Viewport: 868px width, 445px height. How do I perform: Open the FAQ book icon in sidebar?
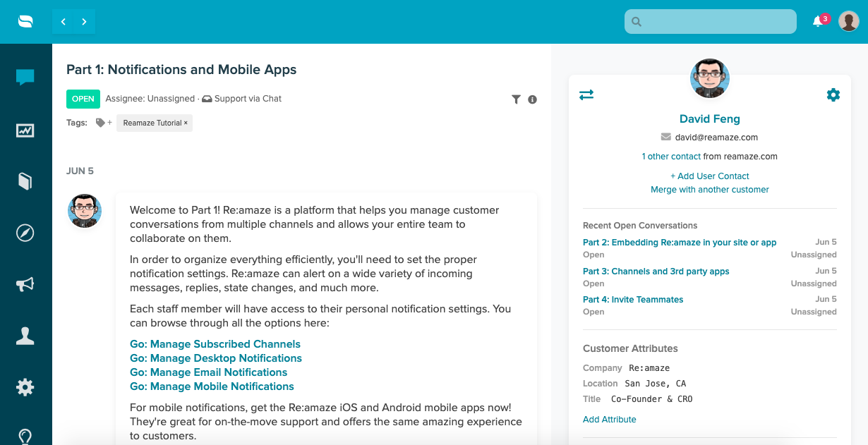(25, 181)
